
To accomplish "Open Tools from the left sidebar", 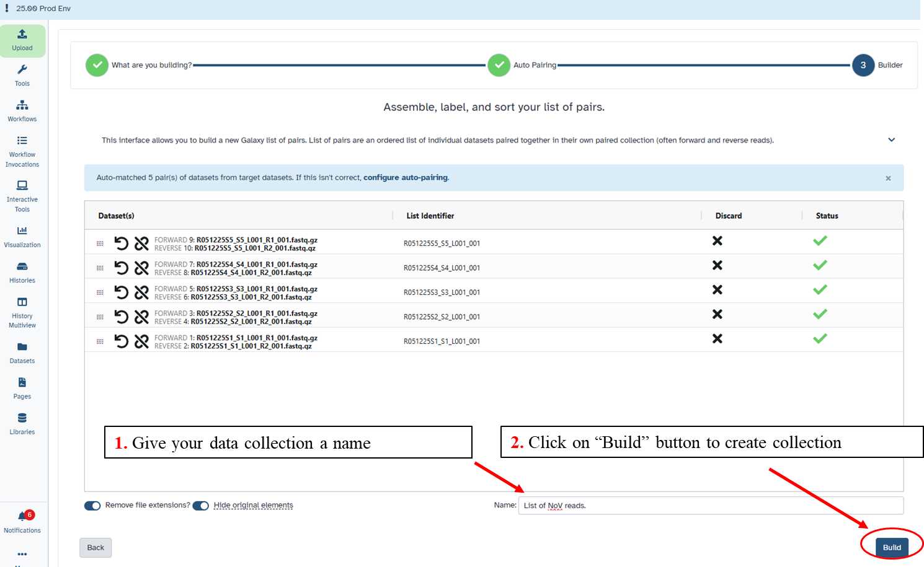I will pos(22,76).
